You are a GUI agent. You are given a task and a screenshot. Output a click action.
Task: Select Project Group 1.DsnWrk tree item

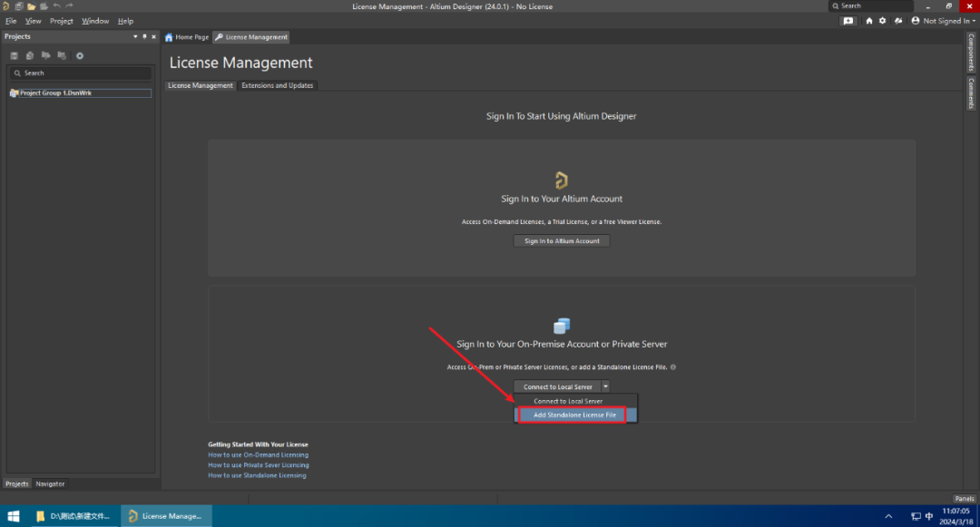click(55, 93)
